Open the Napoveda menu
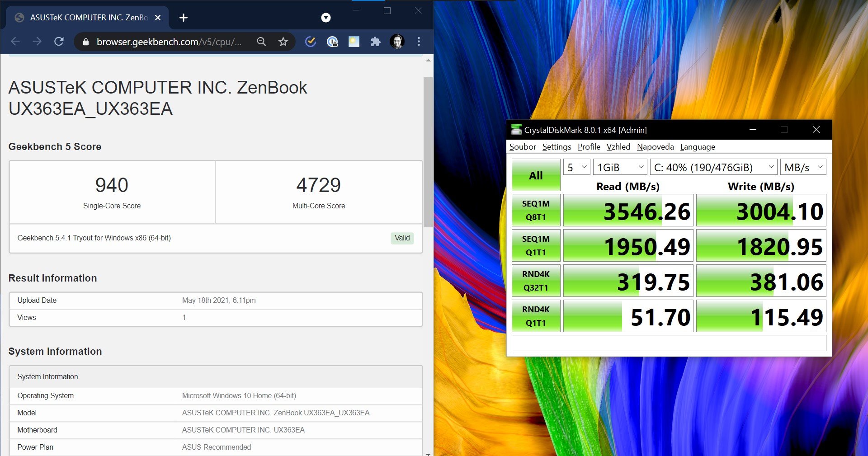This screenshot has height=456, width=868. pyautogui.click(x=655, y=147)
